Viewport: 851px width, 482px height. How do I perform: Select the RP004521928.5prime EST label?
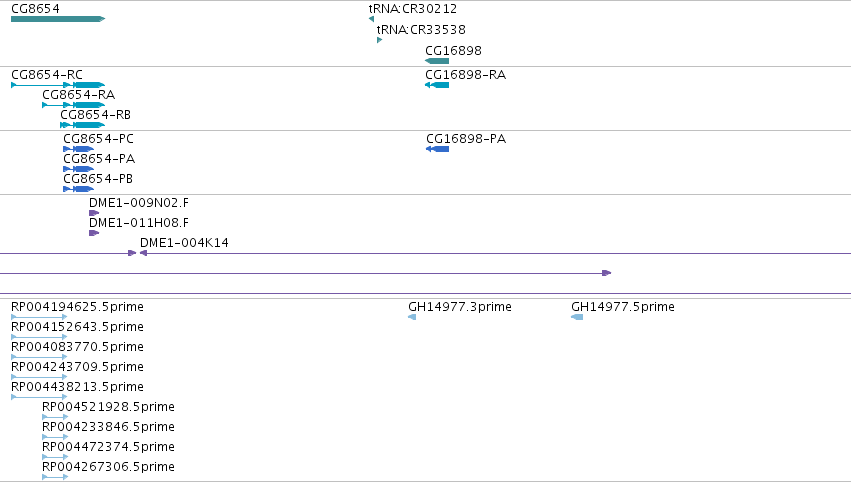tap(108, 407)
